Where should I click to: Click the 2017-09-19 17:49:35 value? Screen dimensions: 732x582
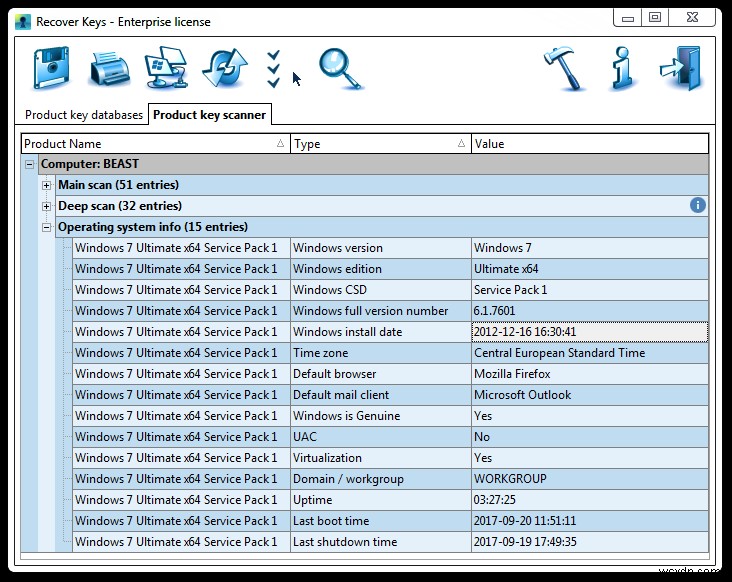pos(590,542)
